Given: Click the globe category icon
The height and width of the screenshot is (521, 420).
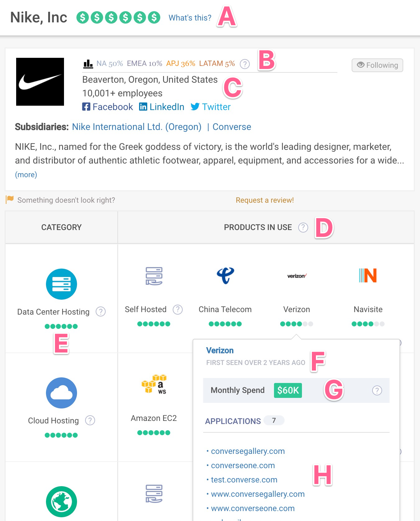Looking at the screenshot, I should (61, 501).
